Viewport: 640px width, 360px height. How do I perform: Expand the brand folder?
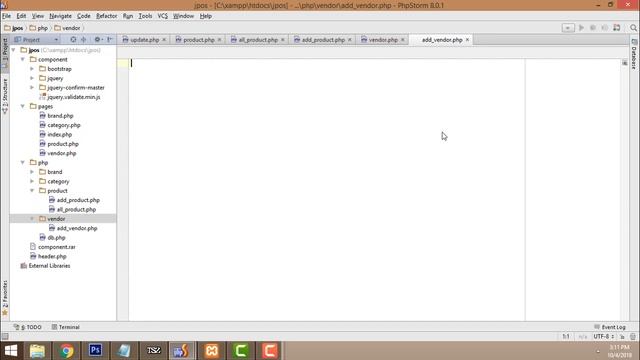click(32, 172)
